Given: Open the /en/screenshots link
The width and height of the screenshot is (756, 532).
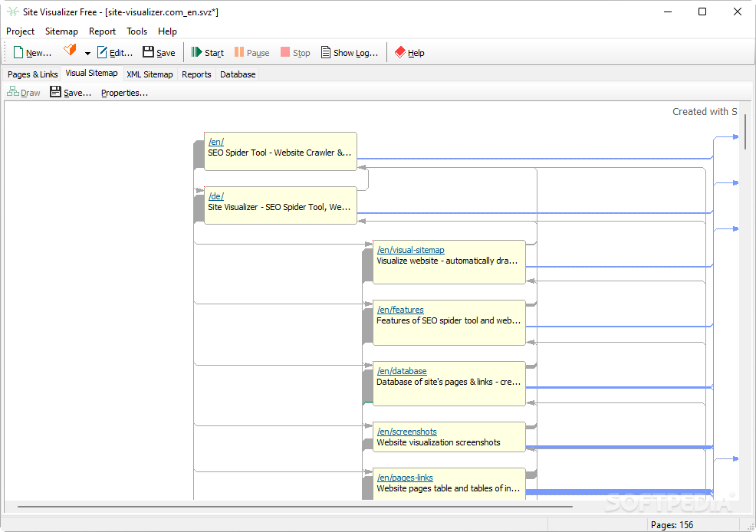Looking at the screenshot, I should click(407, 432).
